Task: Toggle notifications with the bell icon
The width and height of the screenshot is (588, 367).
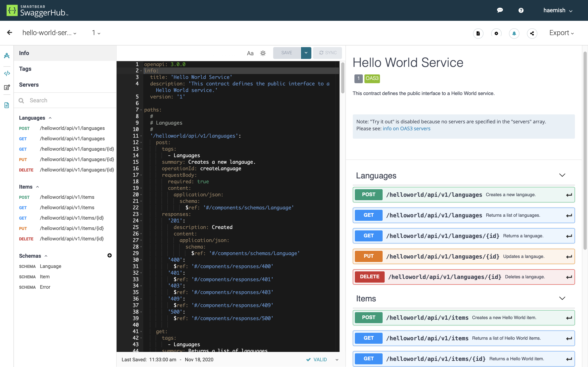Action: coord(514,33)
